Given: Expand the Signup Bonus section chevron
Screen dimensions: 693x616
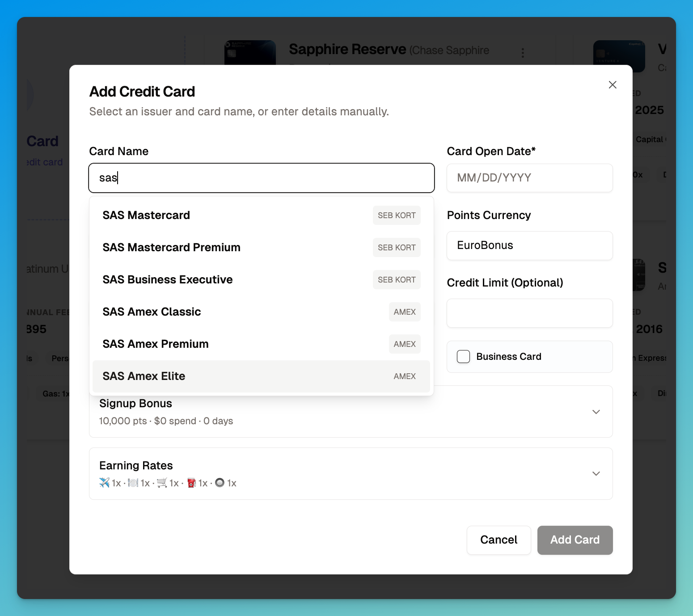Looking at the screenshot, I should pyautogui.click(x=596, y=412).
